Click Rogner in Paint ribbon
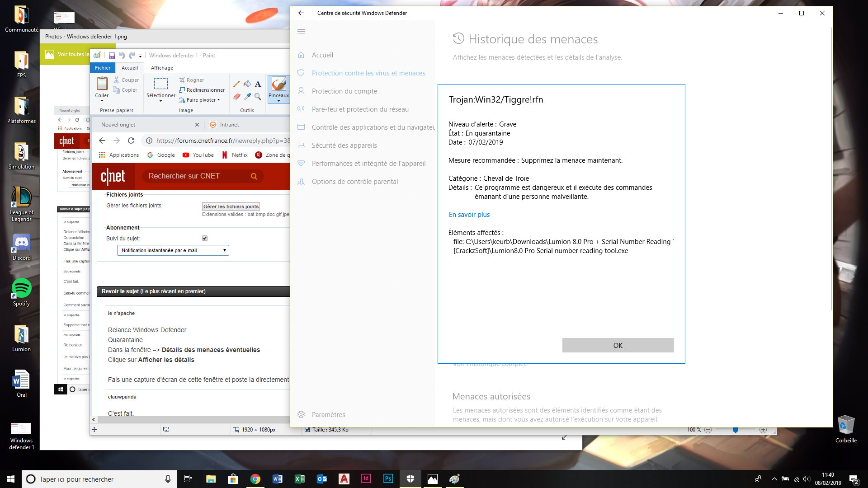The height and width of the screenshot is (488, 868). pos(191,80)
